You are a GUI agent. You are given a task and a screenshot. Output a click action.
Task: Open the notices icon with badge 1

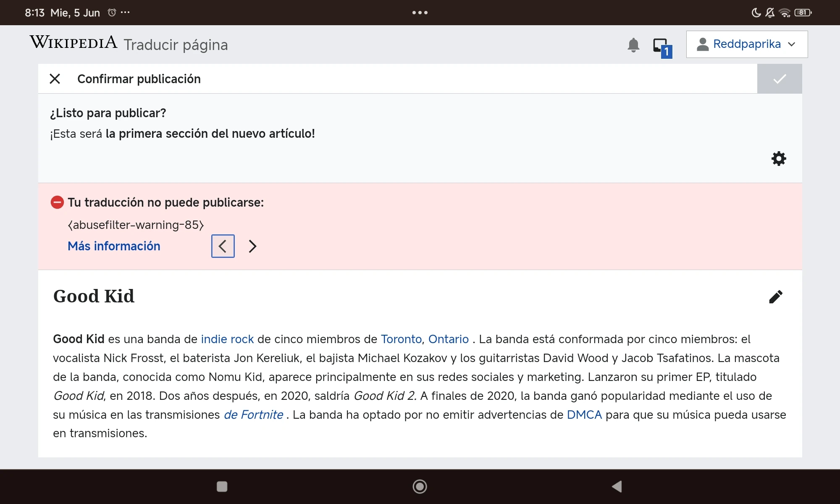pos(662,47)
